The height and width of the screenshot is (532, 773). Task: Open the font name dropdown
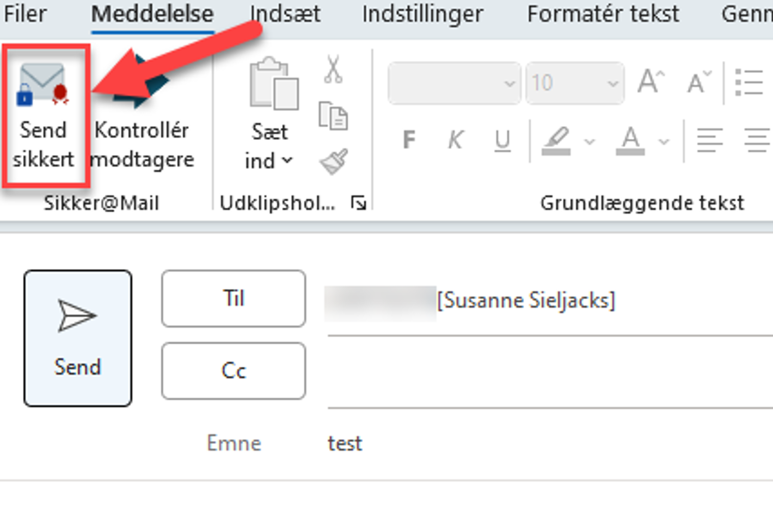455,83
